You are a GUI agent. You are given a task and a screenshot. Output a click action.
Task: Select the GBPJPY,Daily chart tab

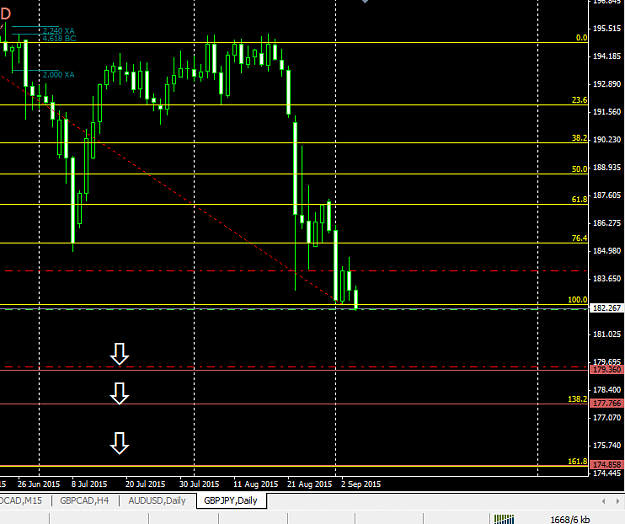(x=231, y=500)
